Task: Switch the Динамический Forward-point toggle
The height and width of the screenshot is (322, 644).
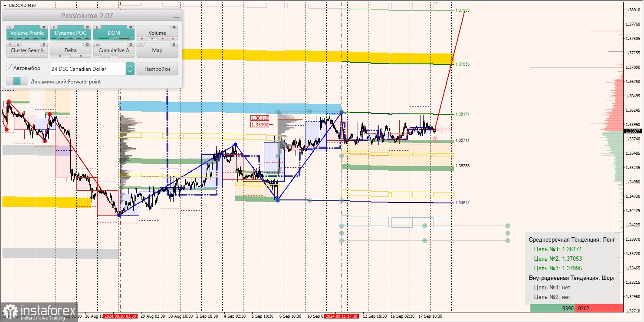Action: (x=17, y=81)
